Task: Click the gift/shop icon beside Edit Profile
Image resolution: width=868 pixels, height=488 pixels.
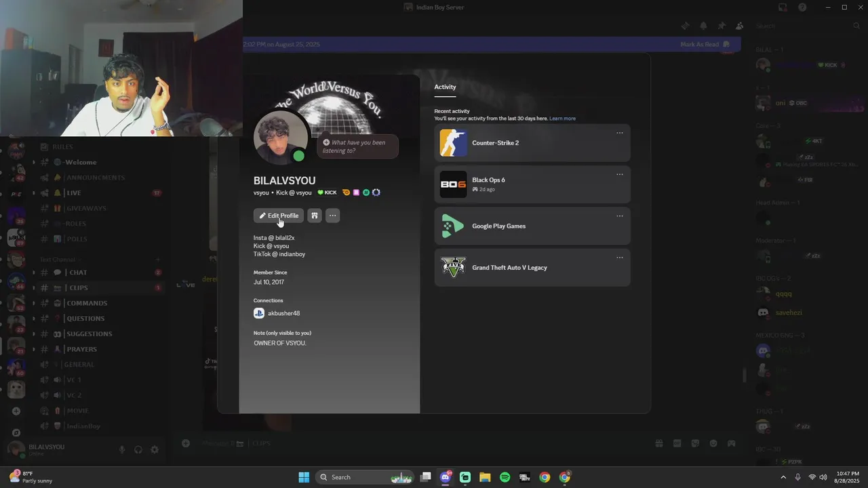Action: (x=315, y=216)
